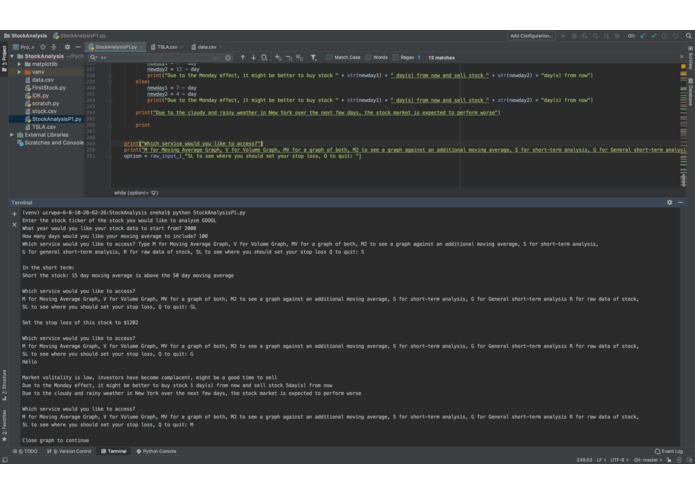This screenshot has height=494, width=695.
Task: Switch to data.csv editor tab
Action: pos(206,47)
